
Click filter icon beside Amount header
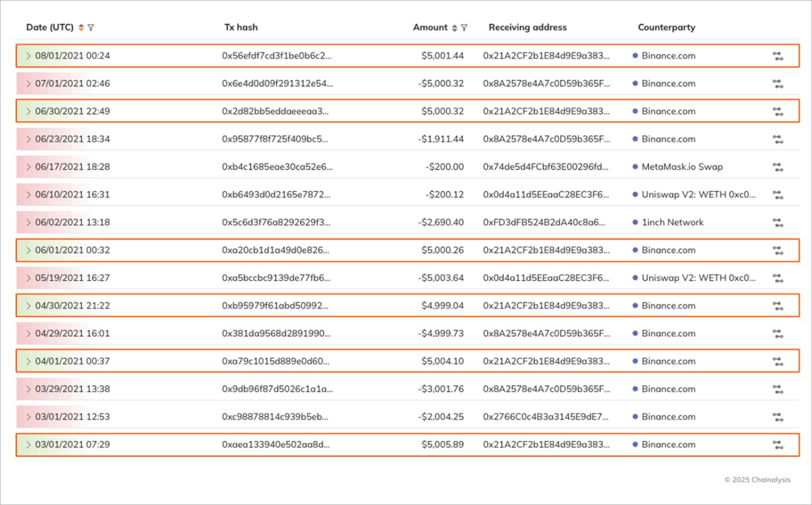click(464, 28)
